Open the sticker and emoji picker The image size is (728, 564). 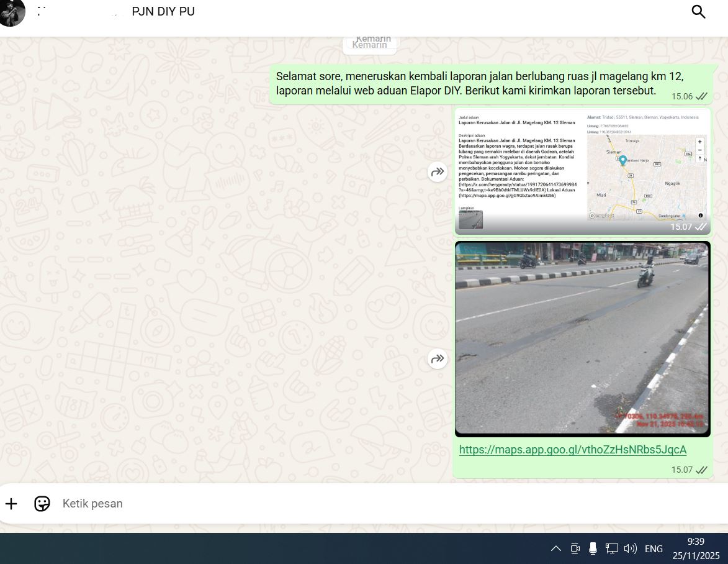[x=42, y=503]
